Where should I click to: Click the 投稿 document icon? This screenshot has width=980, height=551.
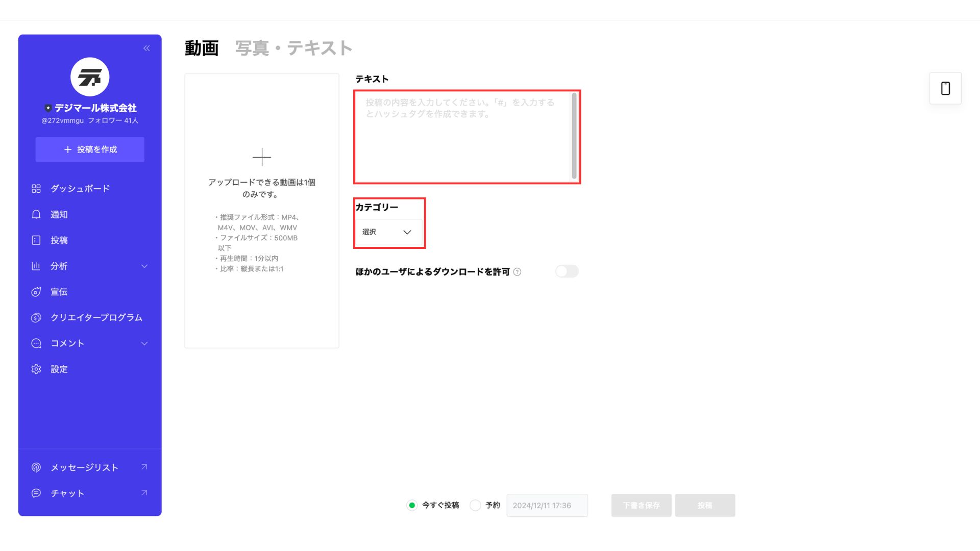click(36, 240)
